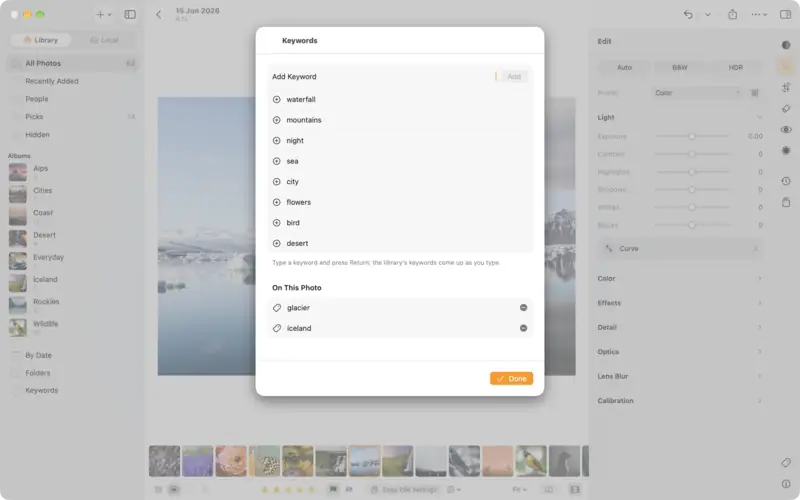Click the tag icon beside iceland
Screen dimensions: 800x500
tap(277, 328)
